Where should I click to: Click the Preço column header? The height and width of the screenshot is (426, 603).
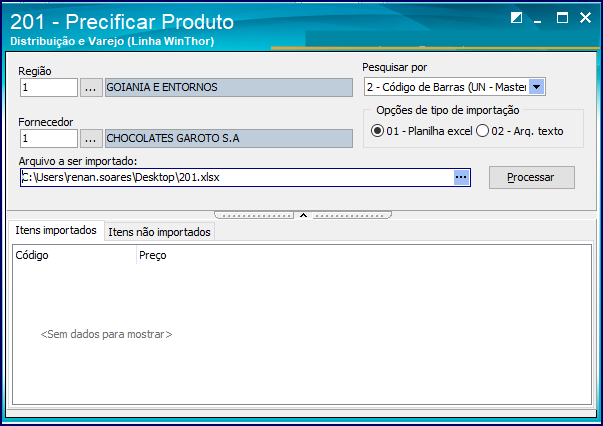(x=153, y=255)
